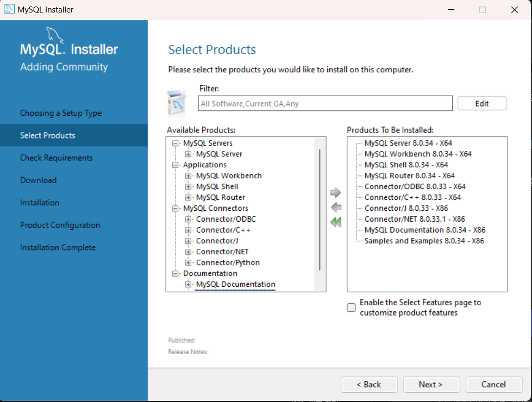Collapse the Documentation tree node
The width and height of the screenshot is (532, 402).
[x=175, y=273]
